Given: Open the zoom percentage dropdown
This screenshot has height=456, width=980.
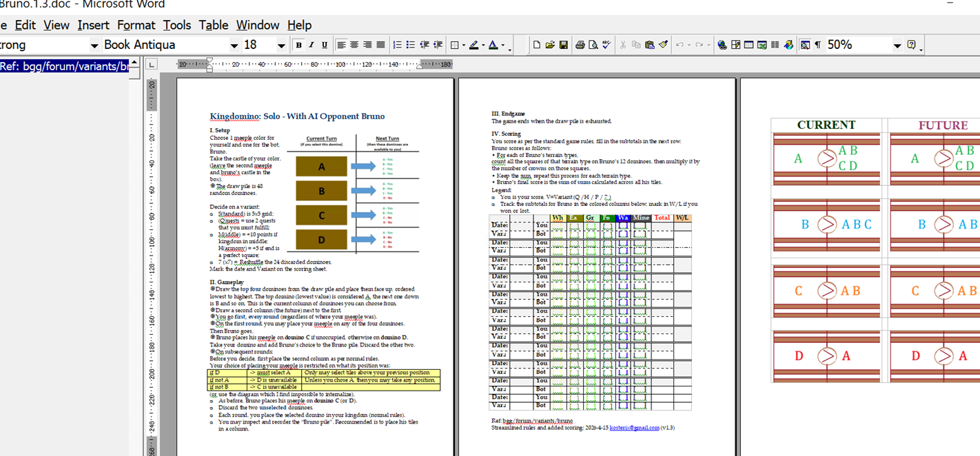Looking at the screenshot, I should pos(897,45).
